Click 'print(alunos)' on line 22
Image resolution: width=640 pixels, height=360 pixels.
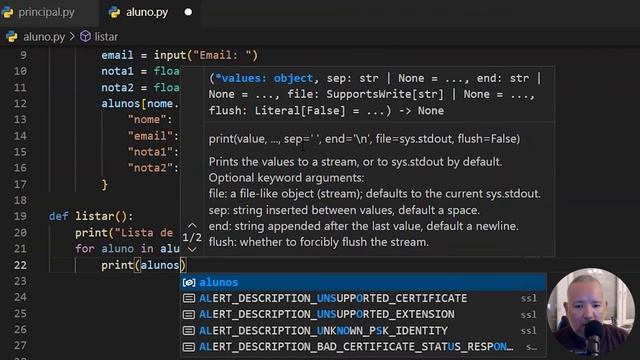(x=144, y=265)
